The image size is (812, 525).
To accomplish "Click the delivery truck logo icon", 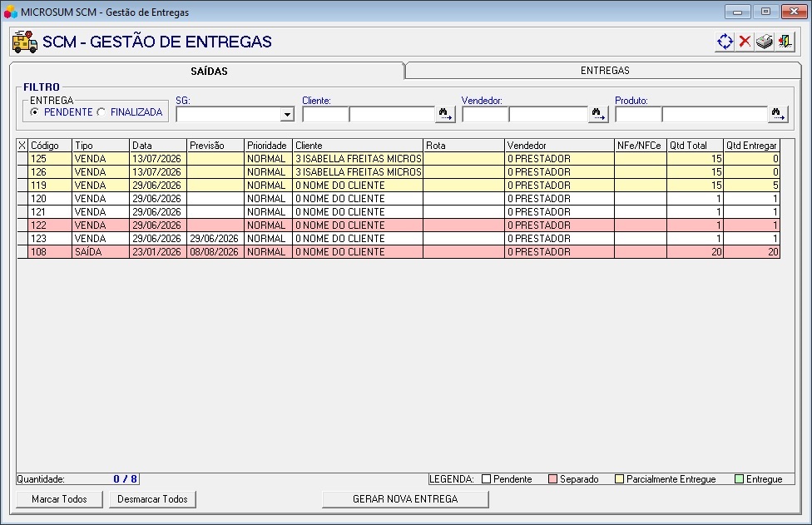I will click(24, 42).
